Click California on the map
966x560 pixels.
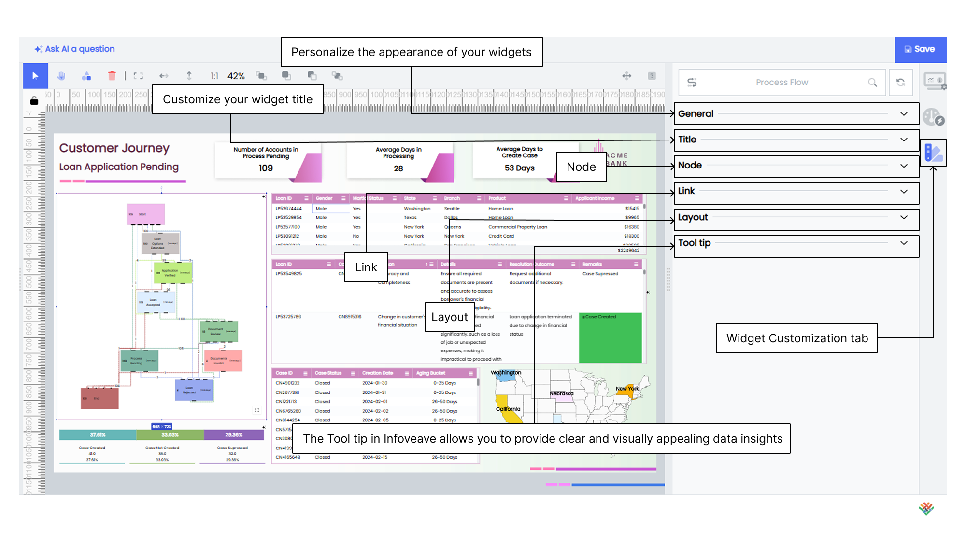click(508, 409)
